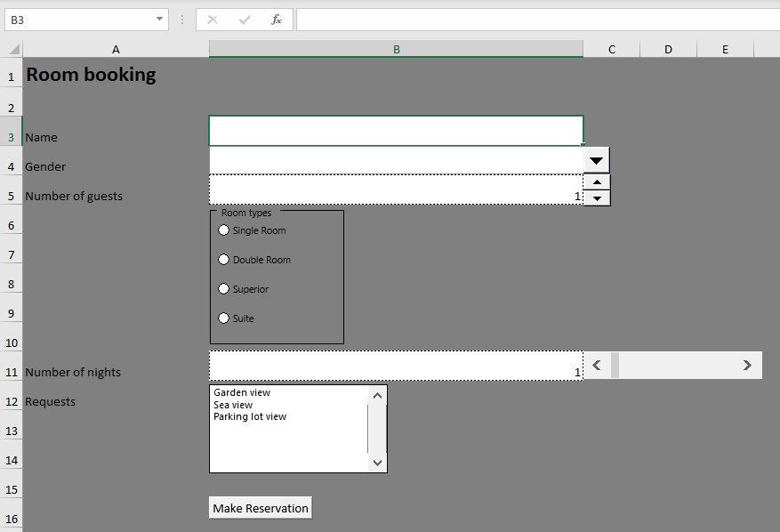Screen dimensions: 780x532
Task: Click the Select All corner triangle
Action: pyautogui.click(x=13, y=50)
